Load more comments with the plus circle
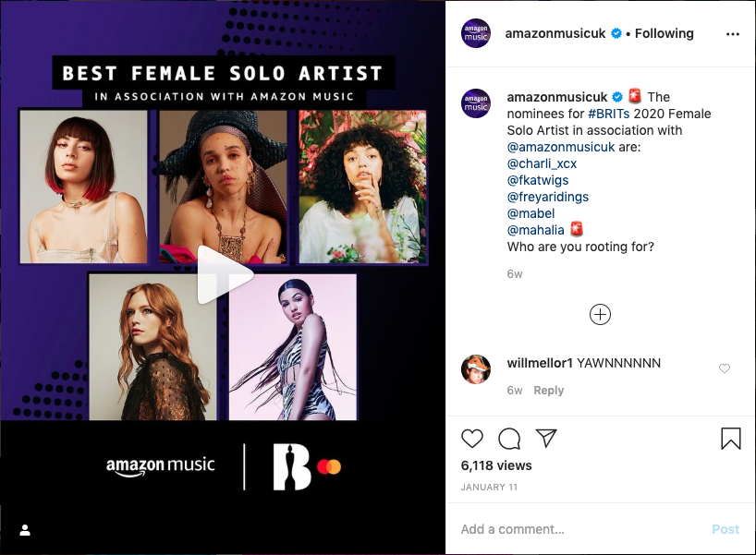Screen dimensions: 756x555 pos(600,315)
